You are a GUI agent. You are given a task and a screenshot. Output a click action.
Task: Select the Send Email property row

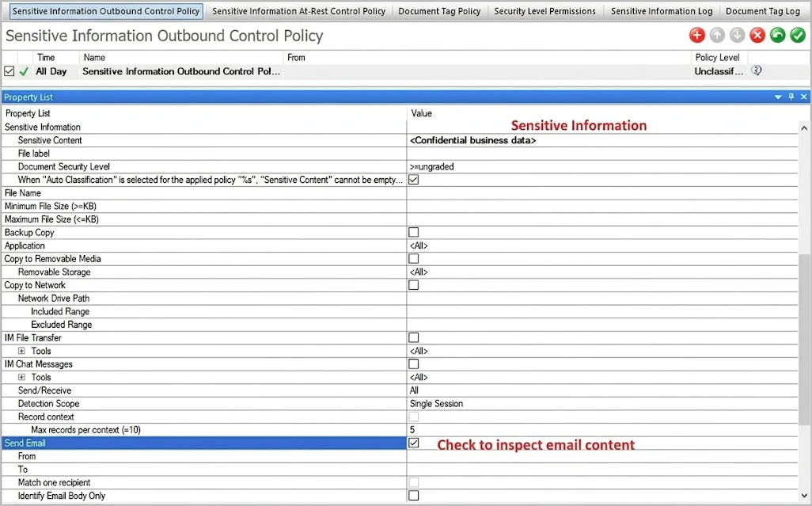(x=204, y=443)
